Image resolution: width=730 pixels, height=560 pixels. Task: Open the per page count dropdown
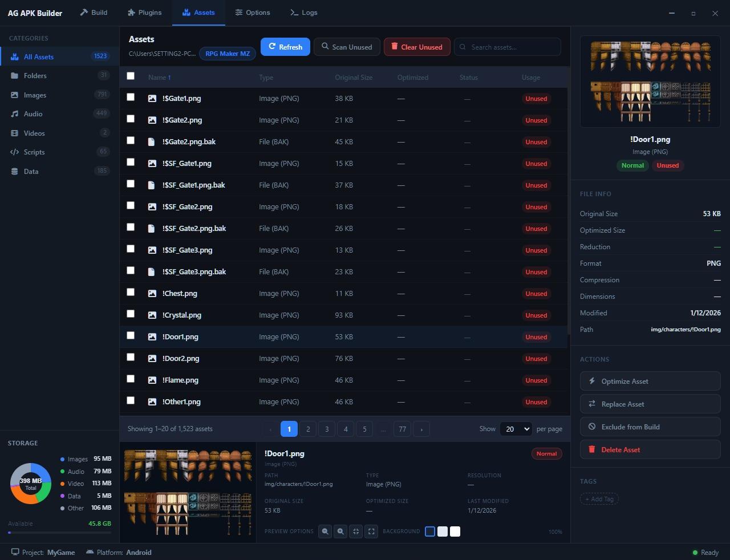516,429
